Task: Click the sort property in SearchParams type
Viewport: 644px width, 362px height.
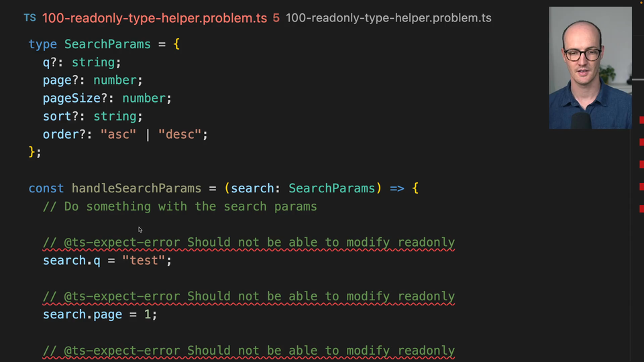Action: pos(57,116)
